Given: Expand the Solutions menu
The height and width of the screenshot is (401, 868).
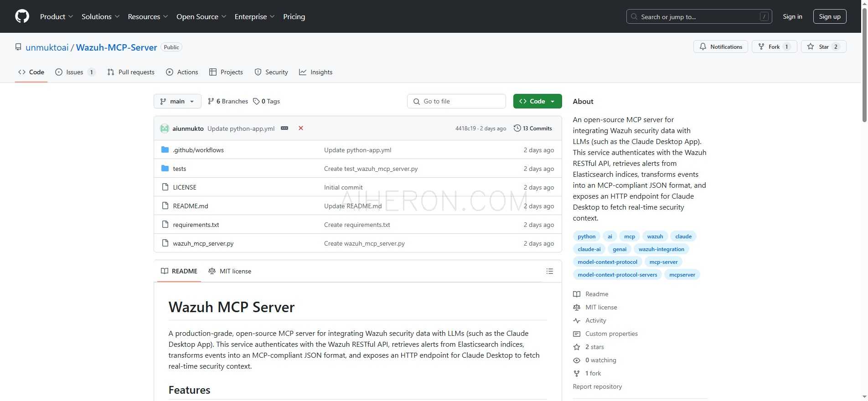Looking at the screenshot, I should (x=100, y=16).
